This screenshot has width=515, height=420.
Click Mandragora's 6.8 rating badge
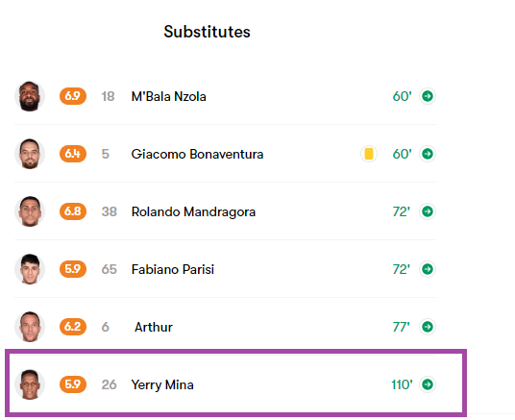tap(73, 211)
